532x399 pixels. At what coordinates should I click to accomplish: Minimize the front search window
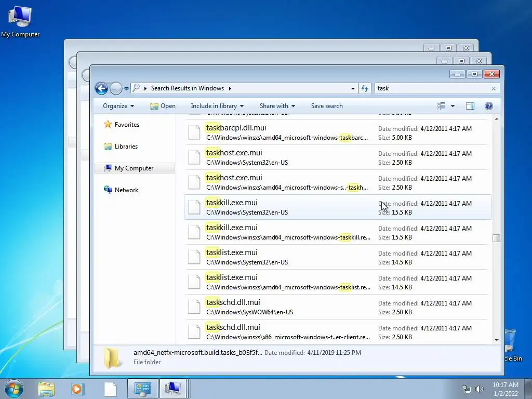coord(457,74)
